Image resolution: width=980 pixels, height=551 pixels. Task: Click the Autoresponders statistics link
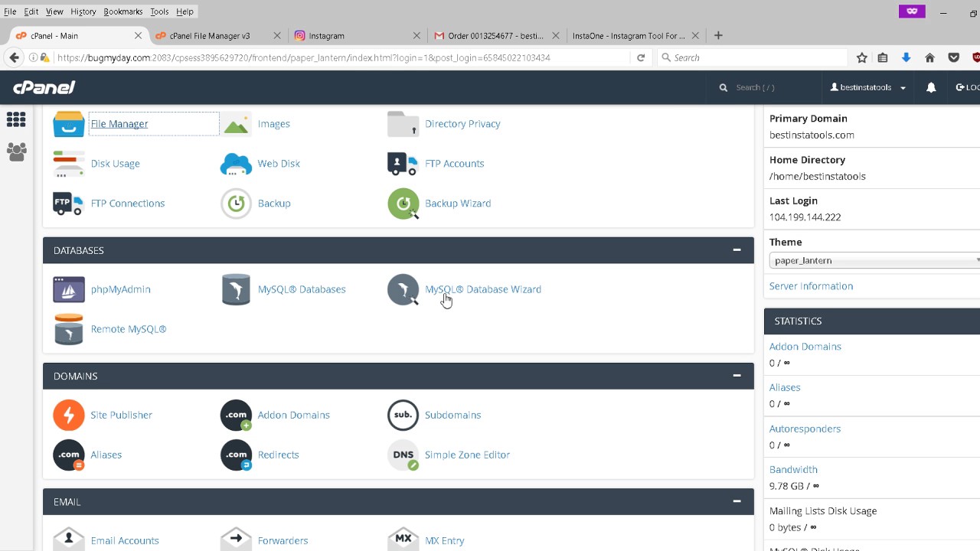805,429
